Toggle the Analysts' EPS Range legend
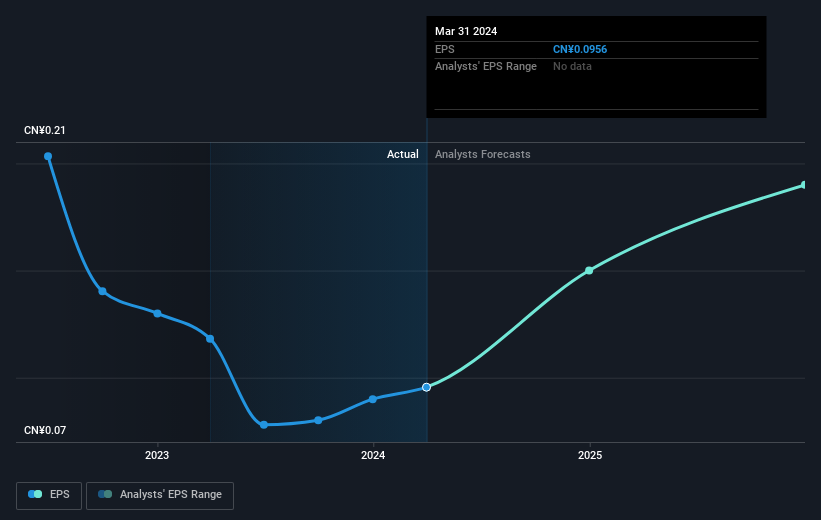The height and width of the screenshot is (520, 821). click(160, 495)
